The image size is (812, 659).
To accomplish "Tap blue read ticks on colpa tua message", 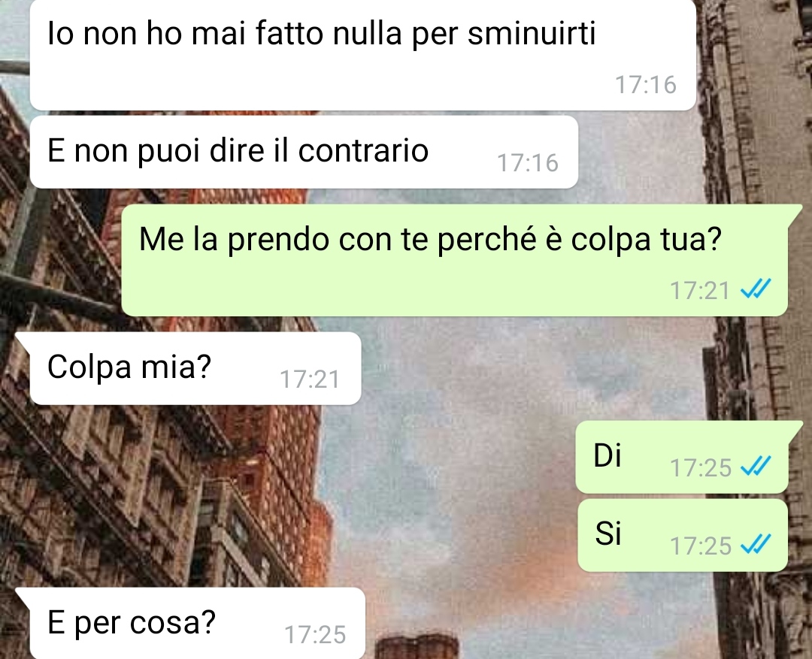I will coord(756,289).
